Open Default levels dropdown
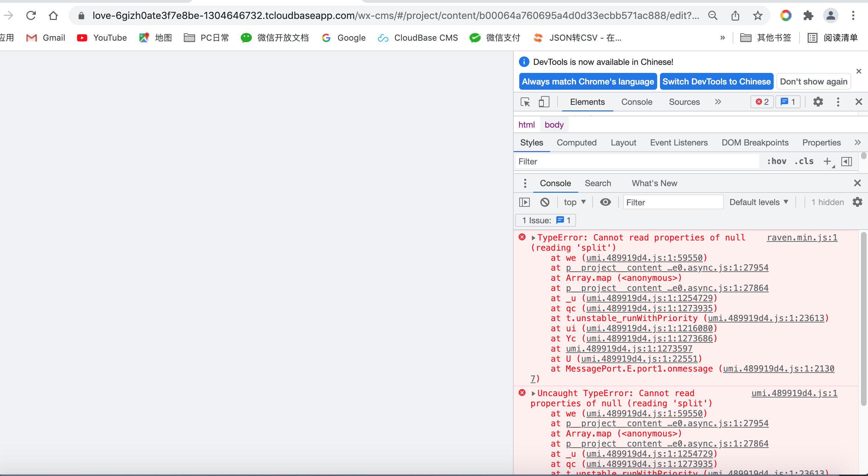Screen dimensions: 868x476 tap(759, 202)
